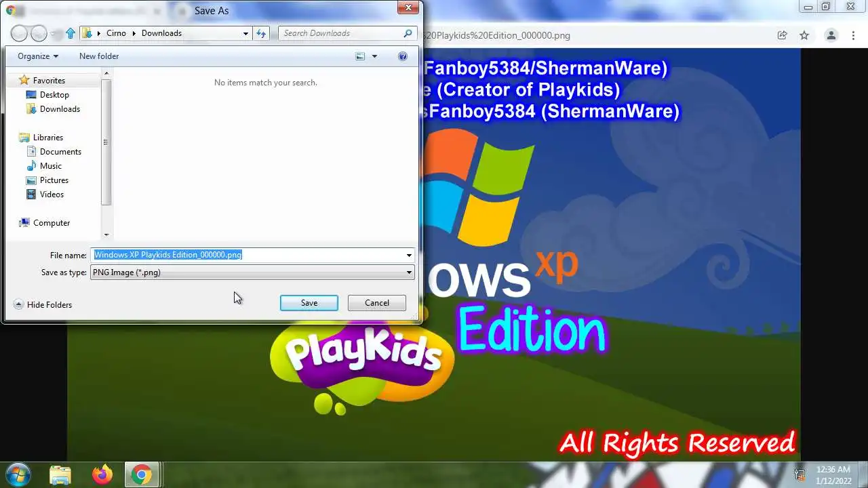Open Chrome's three-dot menu

[x=852, y=35]
